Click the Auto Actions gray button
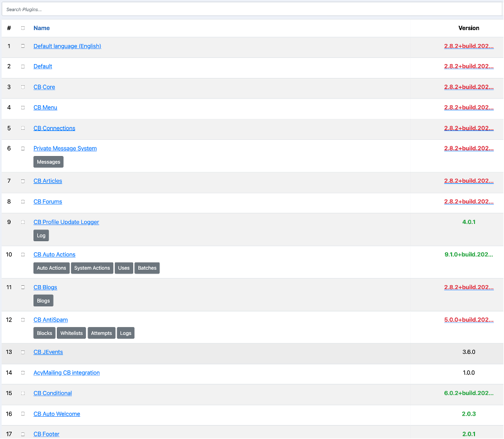 pos(51,268)
